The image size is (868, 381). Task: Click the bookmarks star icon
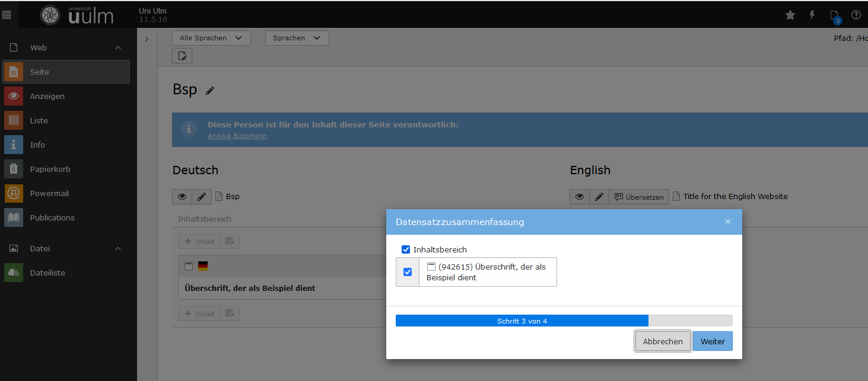[790, 15]
